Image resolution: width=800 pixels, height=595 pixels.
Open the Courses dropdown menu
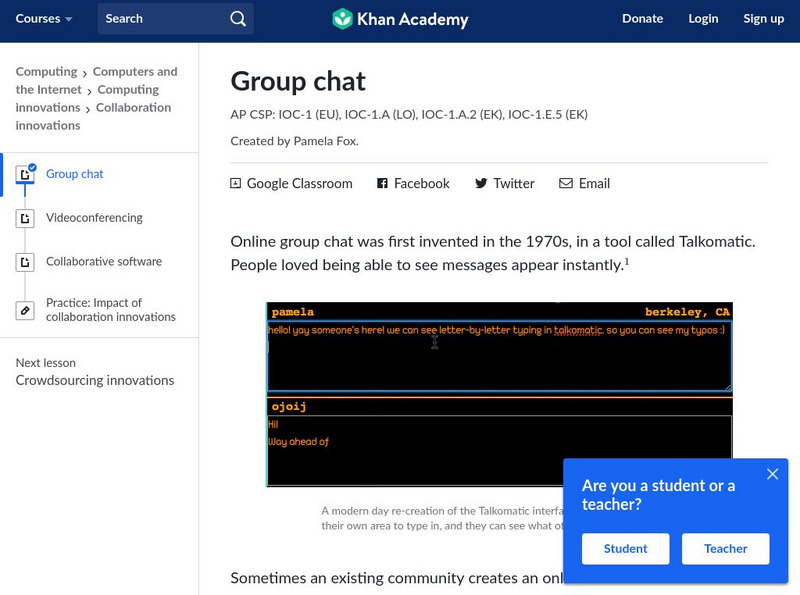tap(43, 19)
